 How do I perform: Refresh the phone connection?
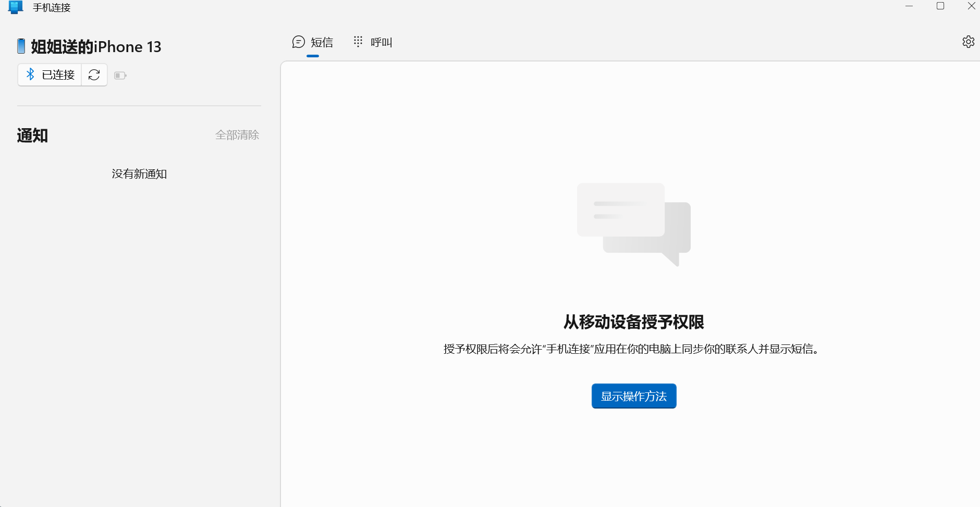[94, 75]
